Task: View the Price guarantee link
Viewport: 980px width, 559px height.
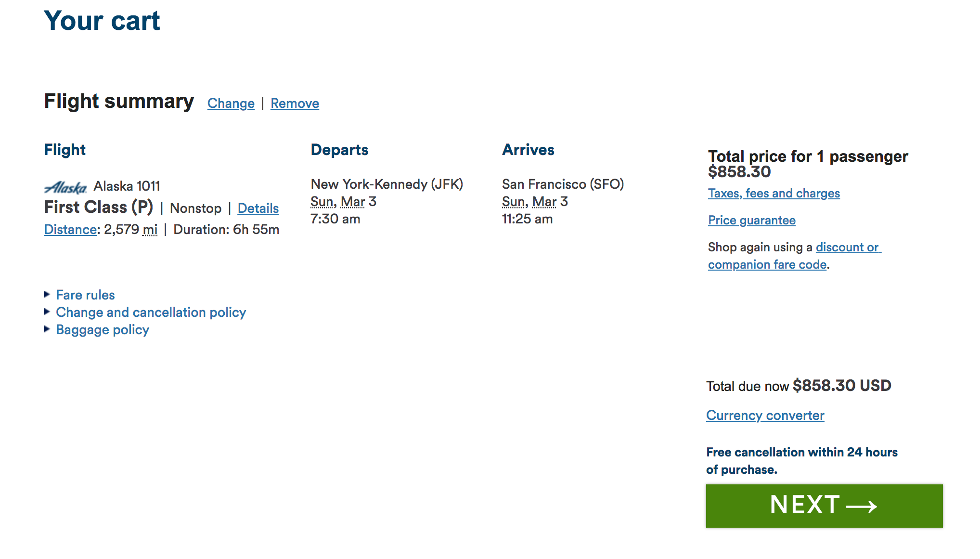Action: 751,221
